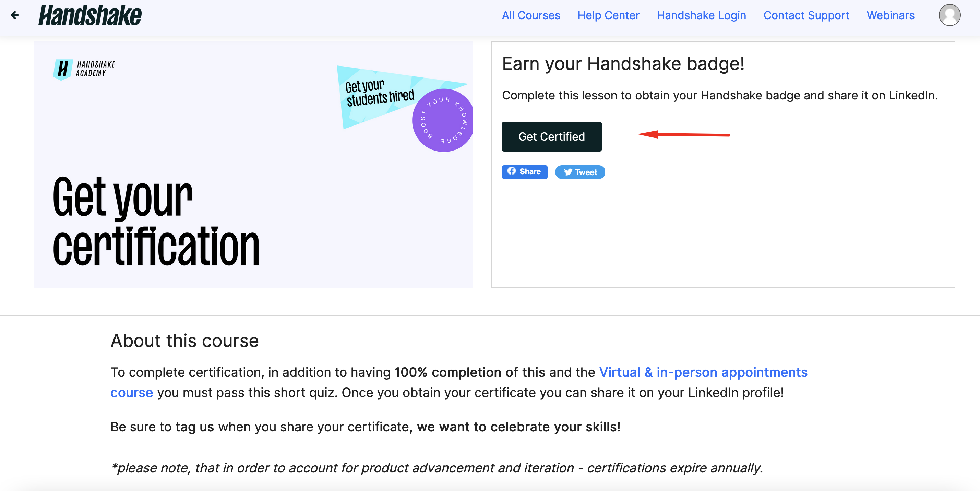Click the Twitter Tweet icon
This screenshot has width=980, height=491.
(578, 172)
